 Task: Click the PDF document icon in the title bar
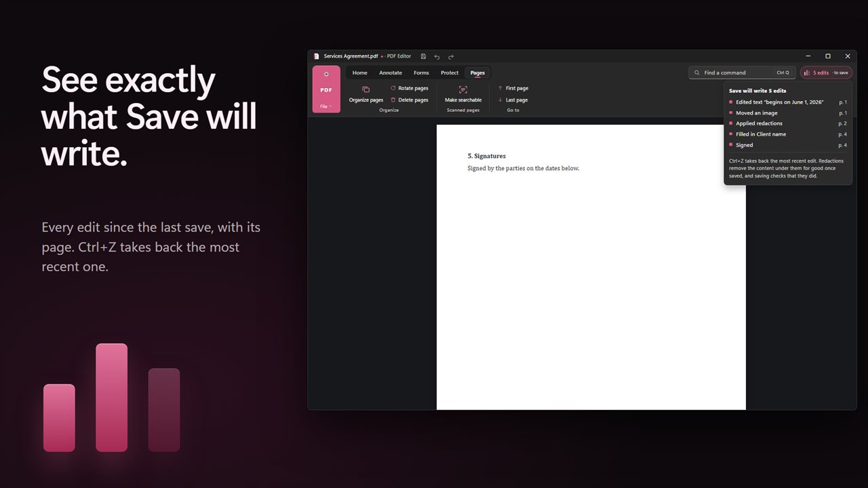[317, 56]
